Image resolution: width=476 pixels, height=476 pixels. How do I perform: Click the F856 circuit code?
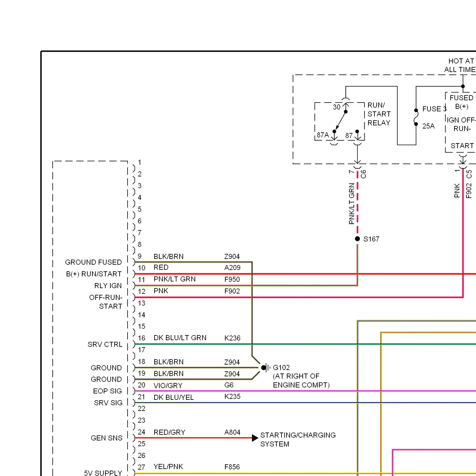click(x=232, y=467)
